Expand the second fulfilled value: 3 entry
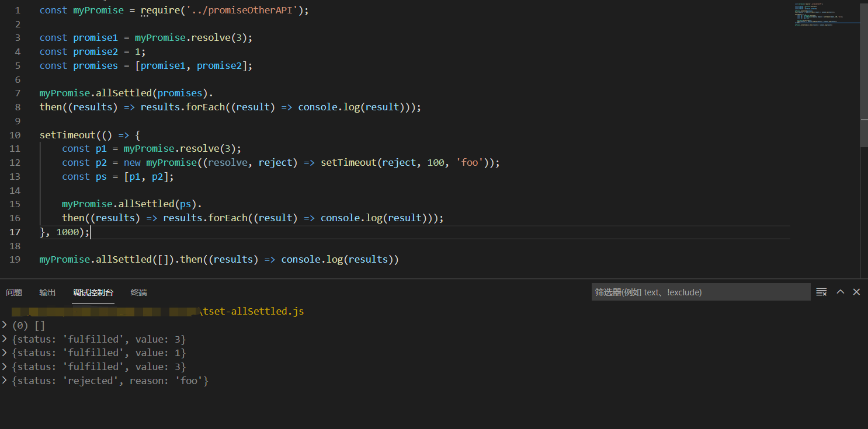Image resolution: width=868 pixels, height=429 pixels. pos(4,367)
